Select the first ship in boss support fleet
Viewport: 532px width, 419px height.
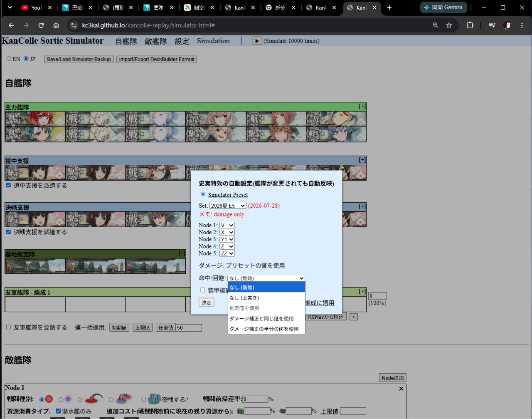point(35,219)
